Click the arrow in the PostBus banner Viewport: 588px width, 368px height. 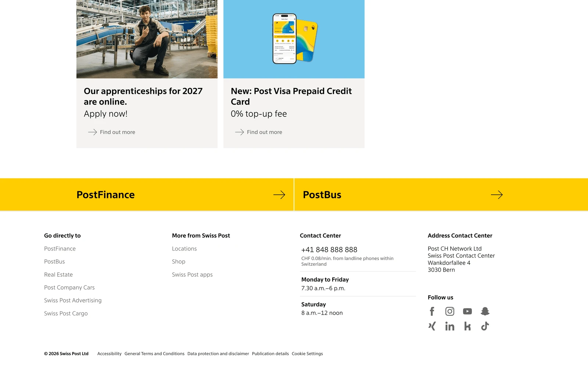click(x=497, y=195)
